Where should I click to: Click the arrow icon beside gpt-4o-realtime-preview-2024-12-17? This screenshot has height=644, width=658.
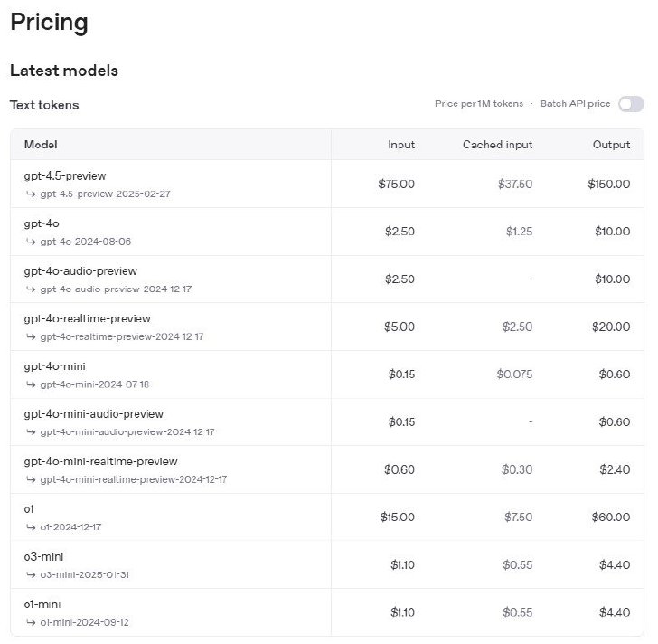[31, 336]
